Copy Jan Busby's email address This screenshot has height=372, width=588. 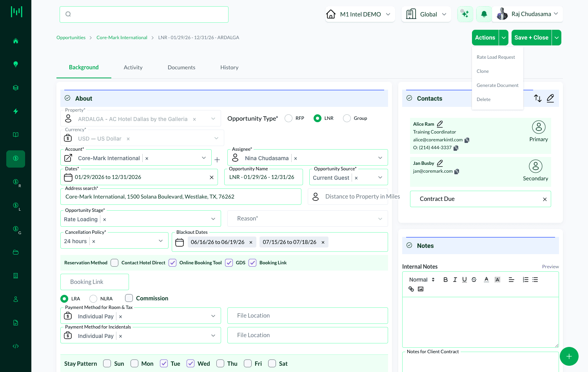point(457,171)
